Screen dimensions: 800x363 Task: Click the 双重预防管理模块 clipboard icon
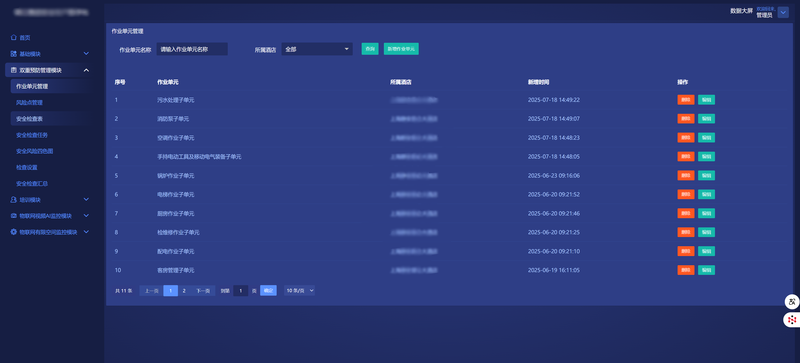(13, 70)
